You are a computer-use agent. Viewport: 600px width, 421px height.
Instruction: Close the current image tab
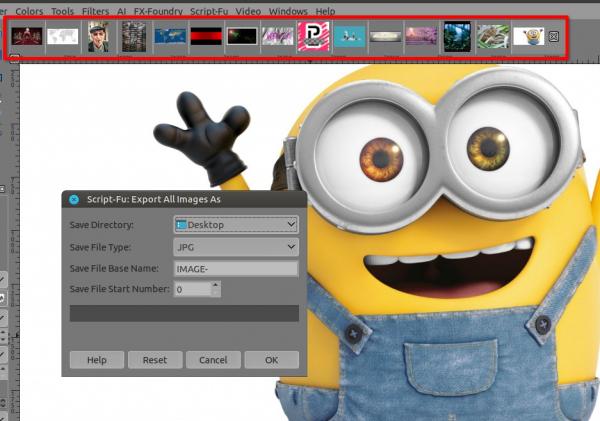pyautogui.click(x=553, y=36)
